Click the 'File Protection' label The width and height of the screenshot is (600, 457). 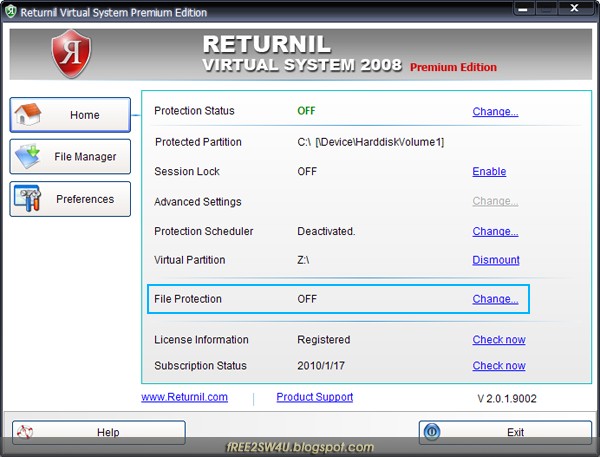188,299
